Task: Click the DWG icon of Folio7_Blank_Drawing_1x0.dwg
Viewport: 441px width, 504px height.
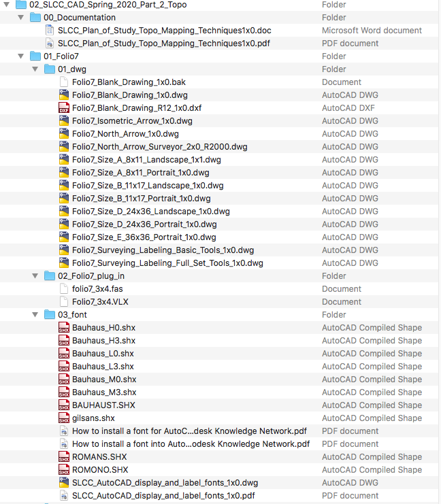Action: [64, 95]
